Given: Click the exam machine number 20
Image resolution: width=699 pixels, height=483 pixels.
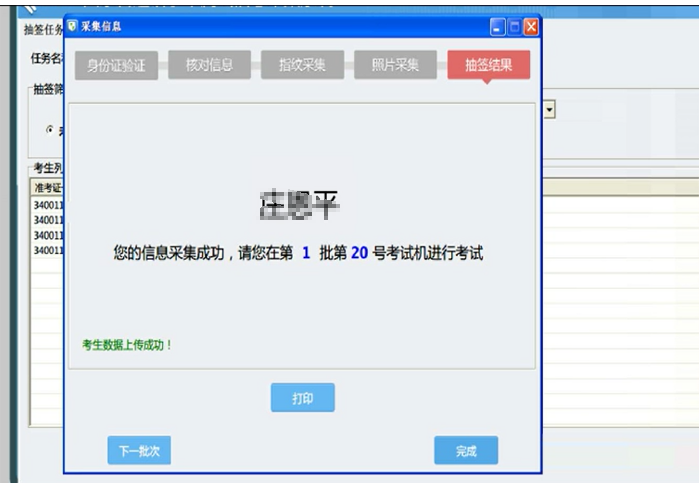Looking at the screenshot, I should coord(359,253).
